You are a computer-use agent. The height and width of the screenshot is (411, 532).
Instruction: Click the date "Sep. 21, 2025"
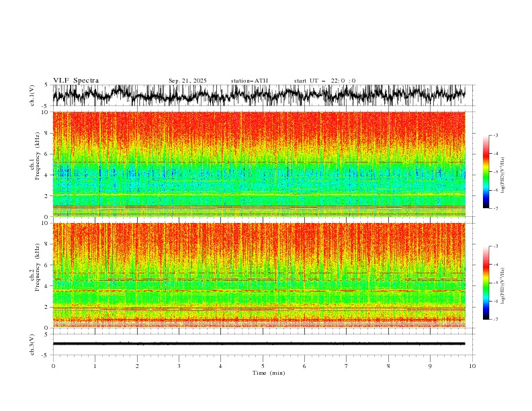(187, 81)
